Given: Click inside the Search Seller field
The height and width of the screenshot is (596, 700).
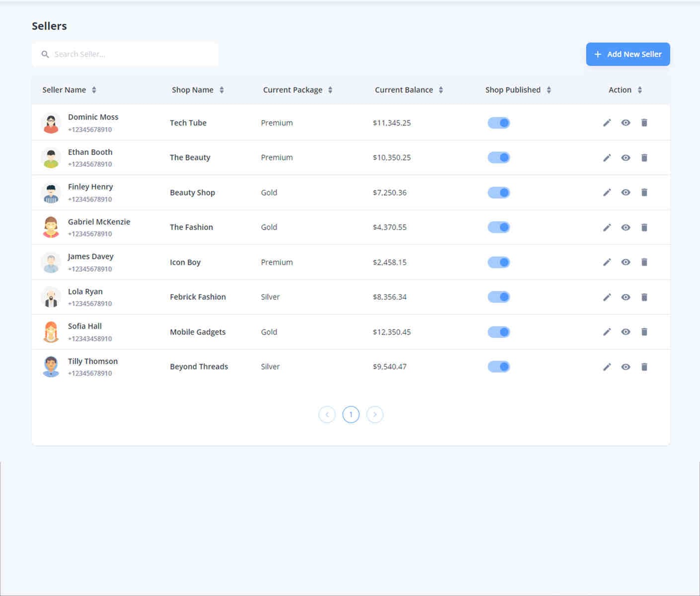Looking at the screenshot, I should pyautogui.click(x=124, y=54).
